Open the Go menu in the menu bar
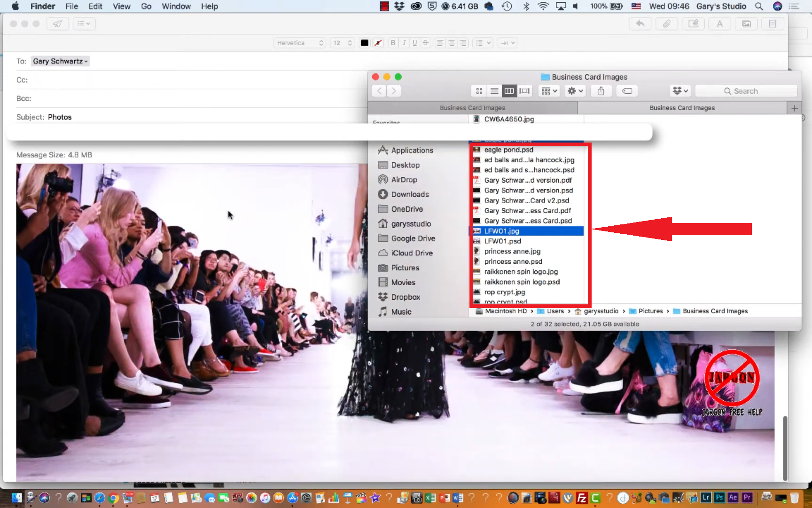The height and width of the screenshot is (508, 812). [x=146, y=6]
